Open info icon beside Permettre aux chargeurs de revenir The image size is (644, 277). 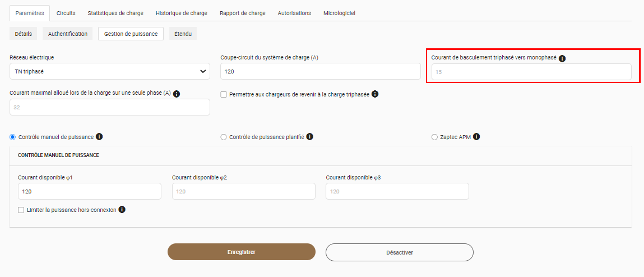375,94
